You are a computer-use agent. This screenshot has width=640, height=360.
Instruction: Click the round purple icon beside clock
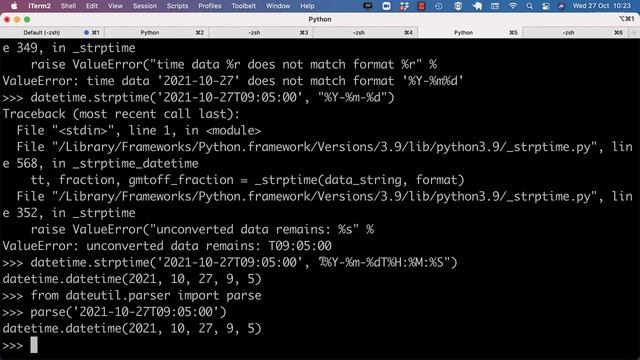(x=561, y=6)
